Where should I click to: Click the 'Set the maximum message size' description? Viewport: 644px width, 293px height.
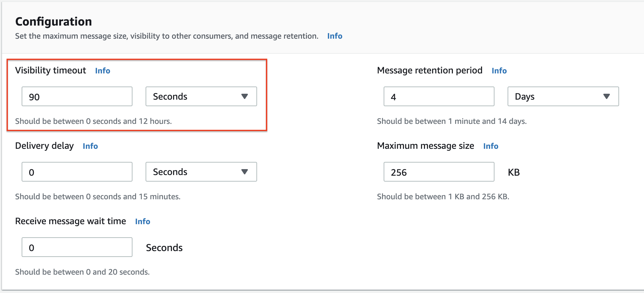click(167, 36)
